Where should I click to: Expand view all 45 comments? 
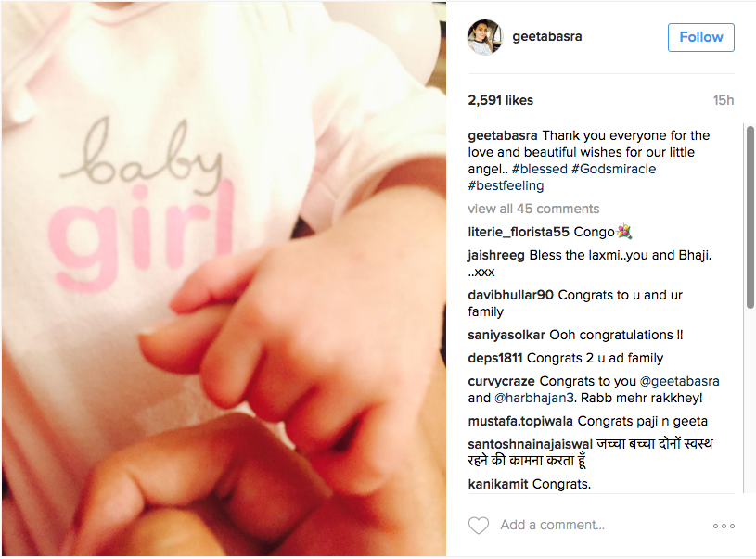pyautogui.click(x=533, y=209)
